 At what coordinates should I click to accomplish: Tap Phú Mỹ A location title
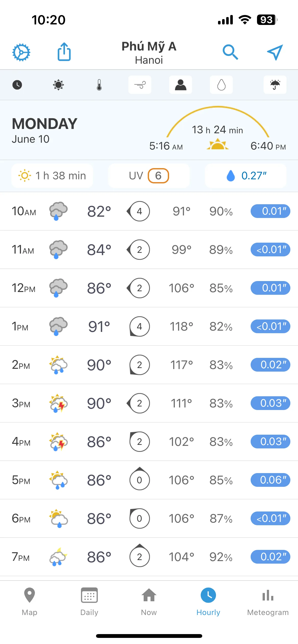point(149,46)
